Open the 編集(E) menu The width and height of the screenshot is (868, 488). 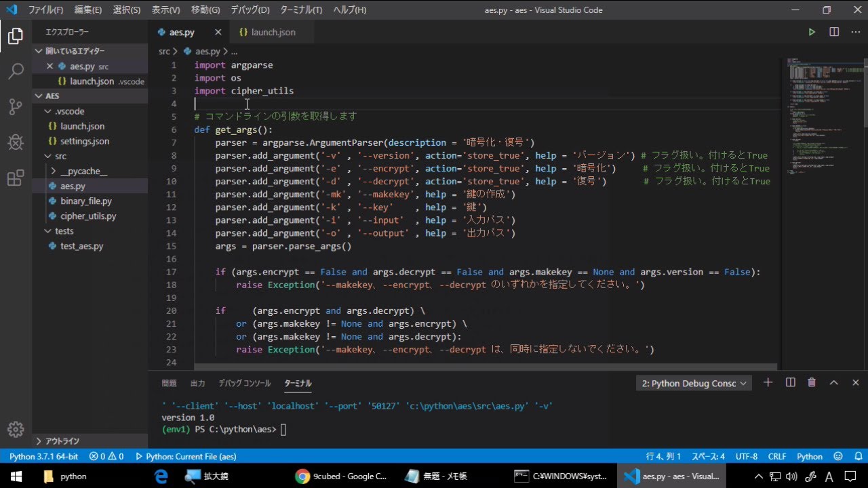tap(88, 10)
